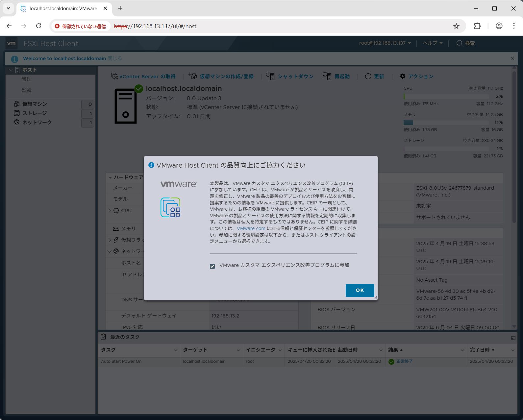Viewport: 523px width, 420px height.
Task: Collapse the ホスト navigator tree
Action: point(11,70)
